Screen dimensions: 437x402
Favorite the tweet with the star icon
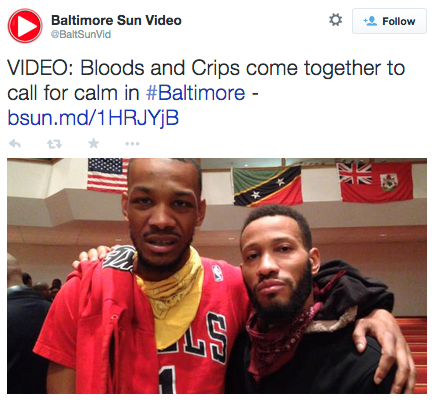coord(94,144)
